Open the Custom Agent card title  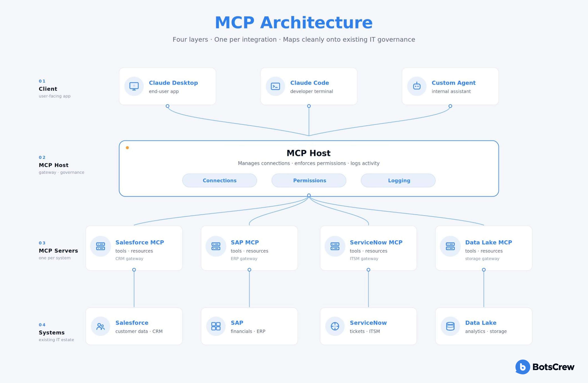454,83
